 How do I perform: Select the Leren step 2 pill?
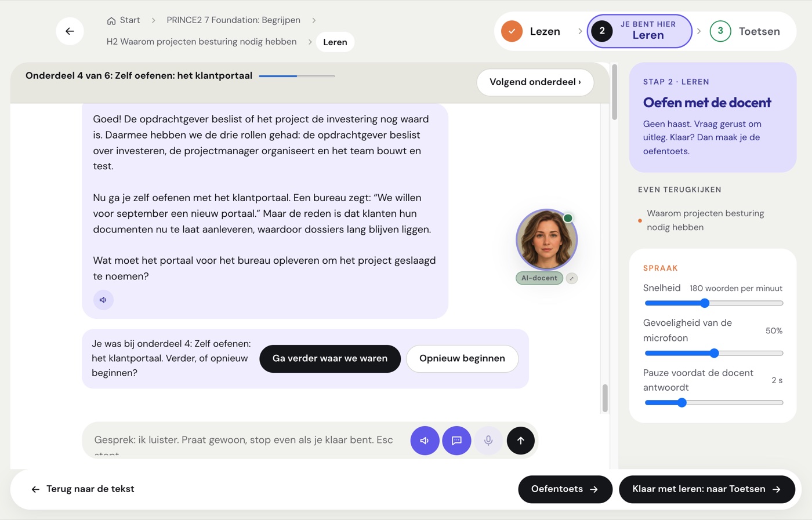[640, 31]
